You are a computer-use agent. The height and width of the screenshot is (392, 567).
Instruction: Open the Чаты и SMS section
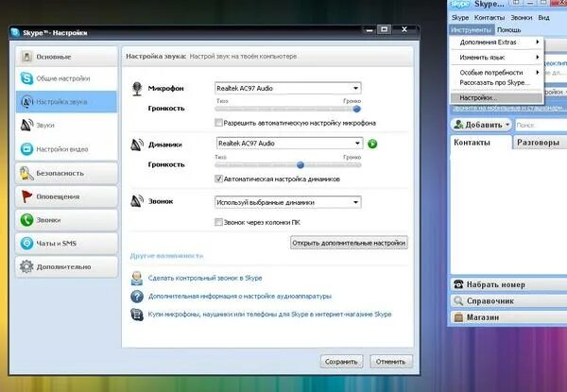[66, 243]
